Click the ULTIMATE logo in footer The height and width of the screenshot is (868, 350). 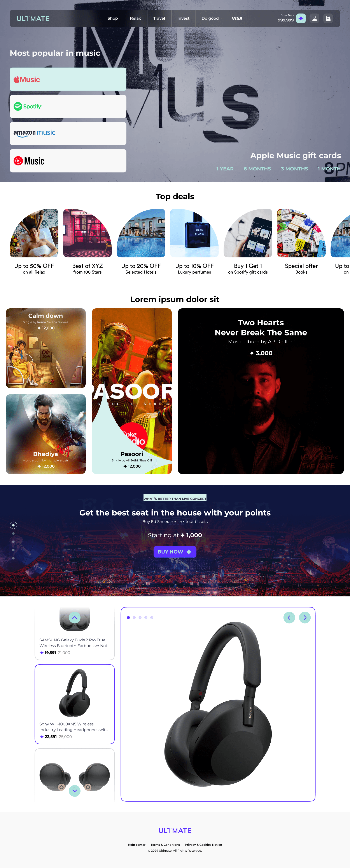coord(175,831)
